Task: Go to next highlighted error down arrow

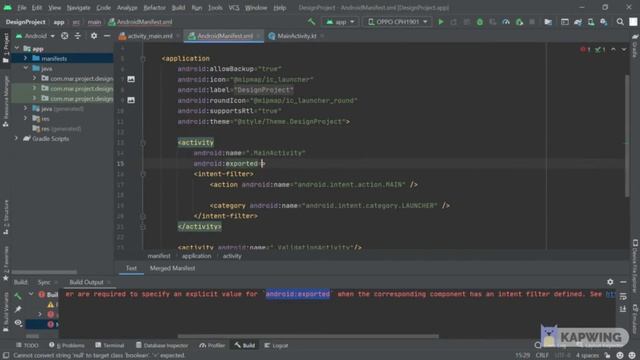Action: pyautogui.click(x=624, y=49)
